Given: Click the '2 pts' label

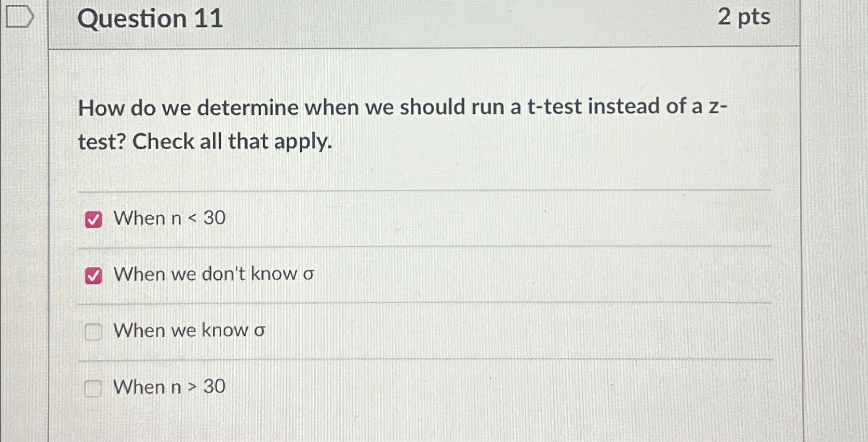Looking at the screenshot, I should pyautogui.click(x=745, y=18).
